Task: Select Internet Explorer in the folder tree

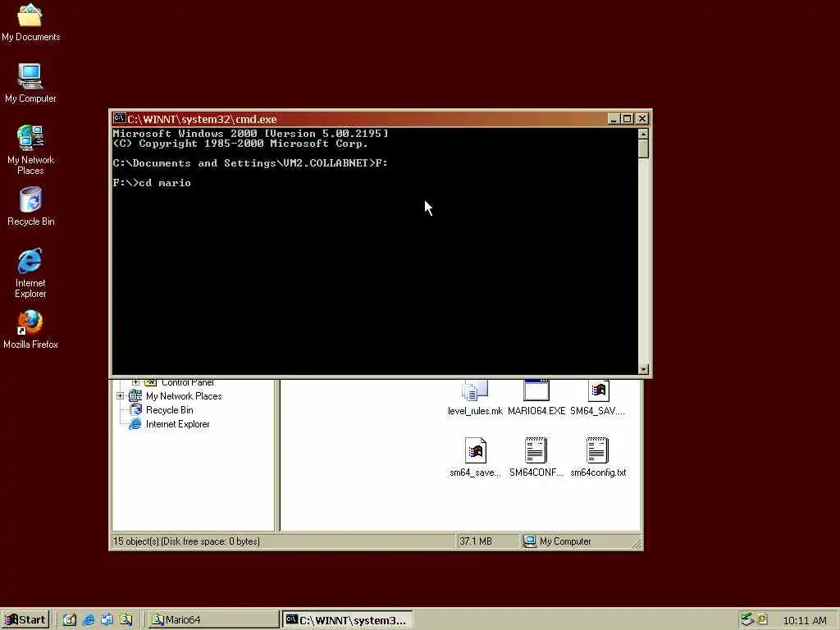Action: 177,424
